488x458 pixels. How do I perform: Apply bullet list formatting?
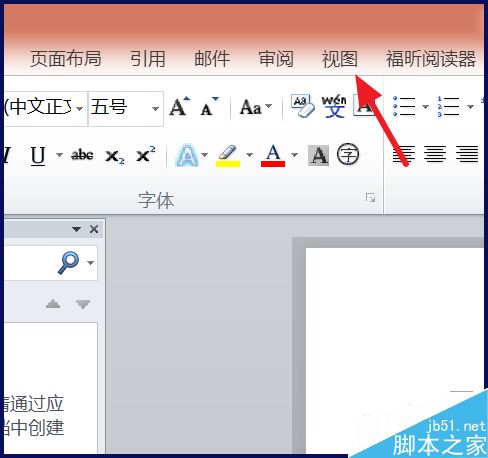click(405, 107)
